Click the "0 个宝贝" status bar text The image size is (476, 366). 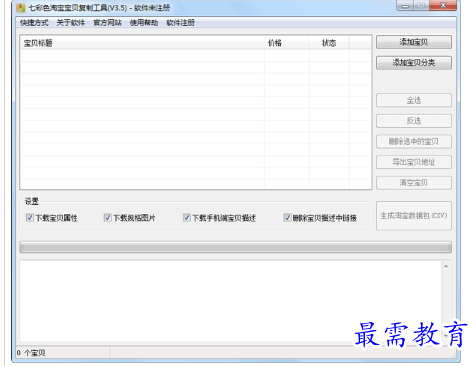coord(31,353)
